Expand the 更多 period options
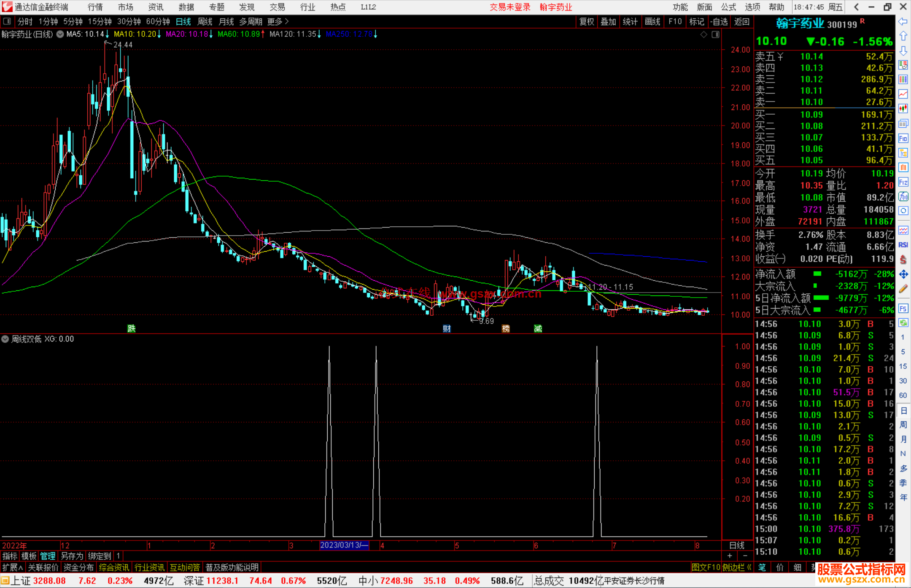Screen dimensions: 911x588 [278, 21]
